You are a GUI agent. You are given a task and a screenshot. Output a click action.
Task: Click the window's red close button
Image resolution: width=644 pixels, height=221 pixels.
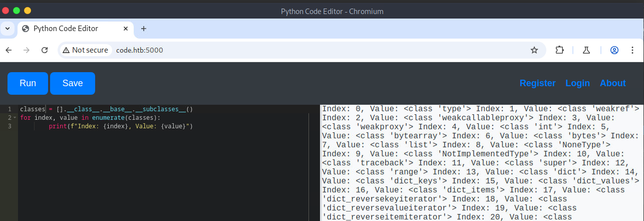point(7,11)
